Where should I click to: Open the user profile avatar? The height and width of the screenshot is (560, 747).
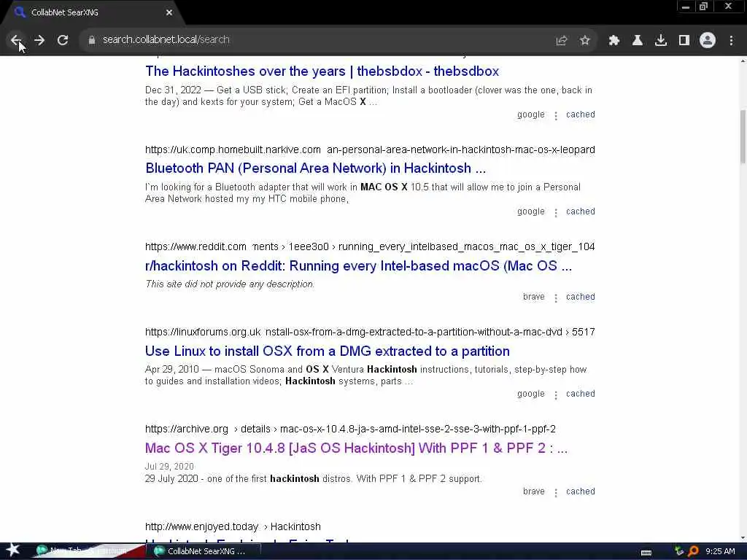[x=708, y=40]
